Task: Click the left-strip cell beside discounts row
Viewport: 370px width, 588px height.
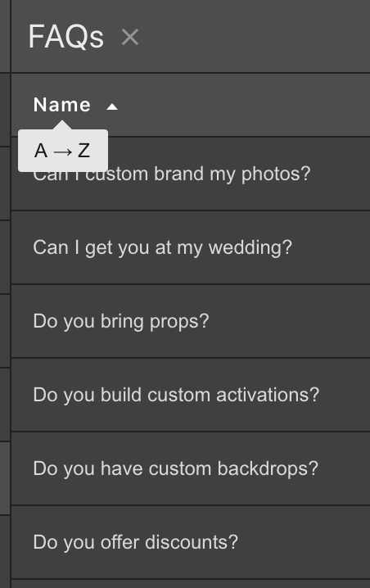Action: click(5, 552)
